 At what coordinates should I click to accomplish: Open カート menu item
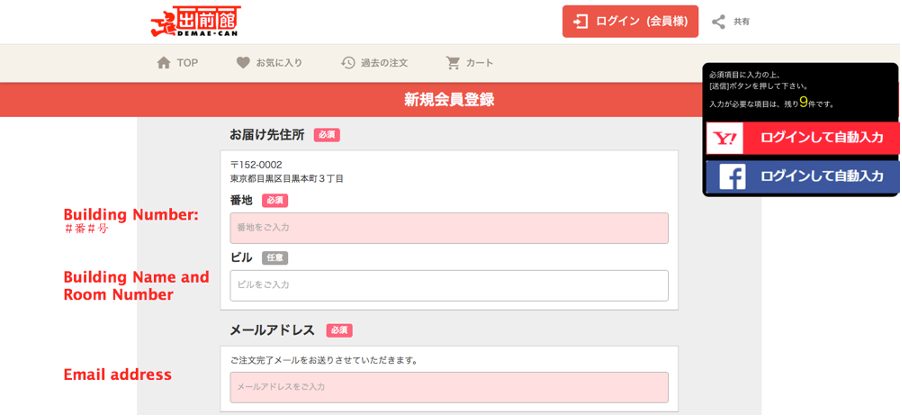[480, 63]
